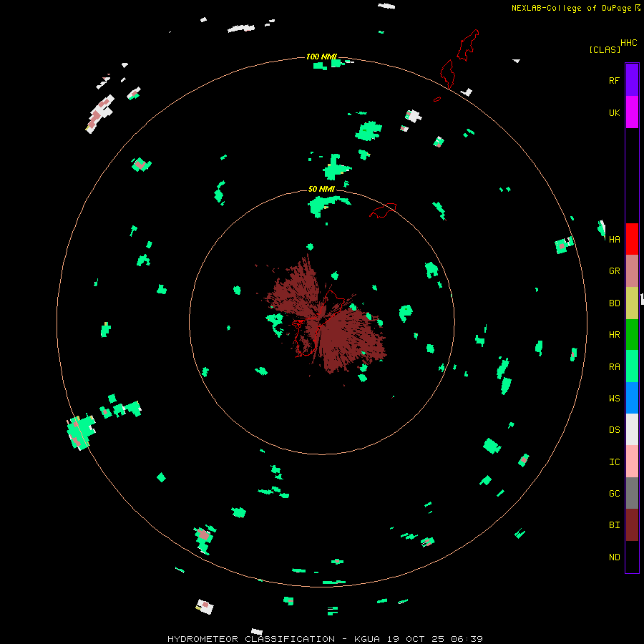Click the ND black legend swatch
The image size is (644, 644).
tap(632, 557)
